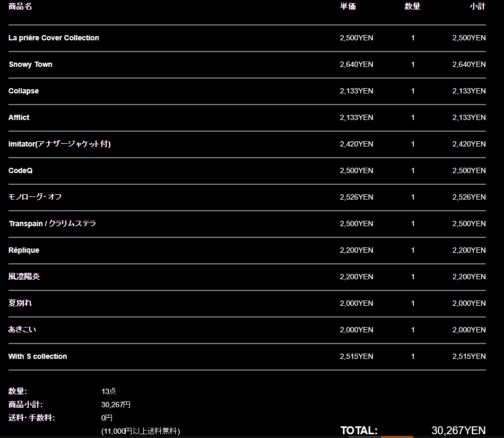The height and width of the screenshot is (438, 504).
Task: Select '(11,000円以上送料無料)' free shipping note
Action: pyautogui.click(x=141, y=431)
